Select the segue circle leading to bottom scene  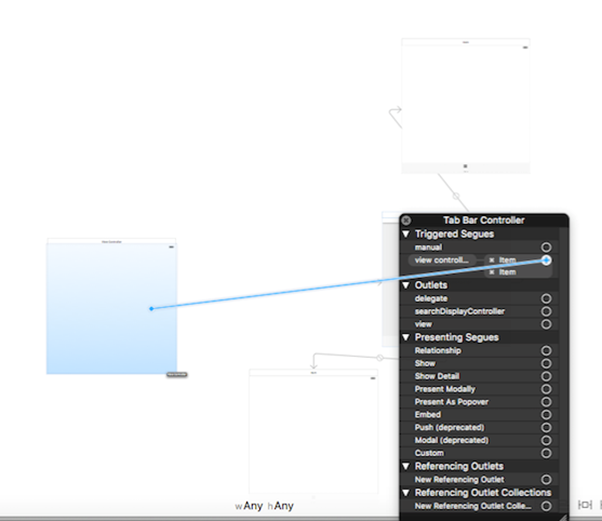(380, 358)
